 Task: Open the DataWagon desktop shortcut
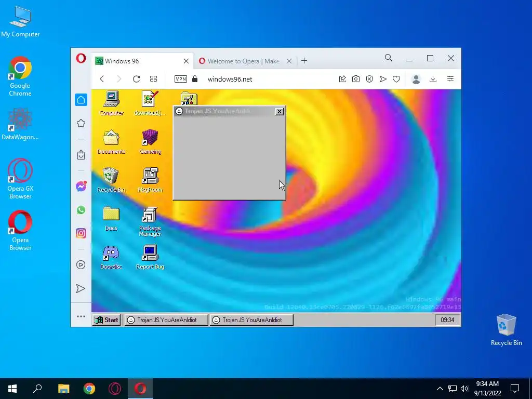coord(20,124)
